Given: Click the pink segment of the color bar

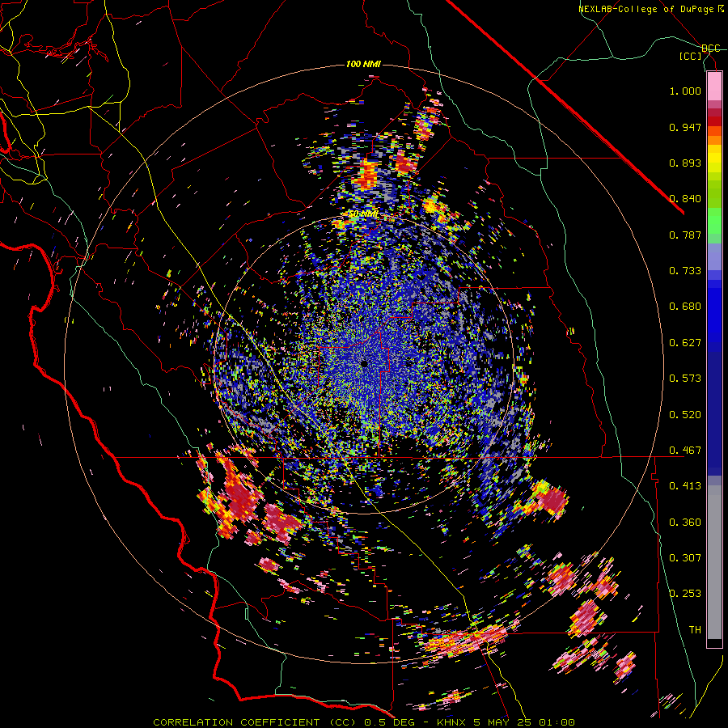Looking at the screenshot, I should click(714, 86).
